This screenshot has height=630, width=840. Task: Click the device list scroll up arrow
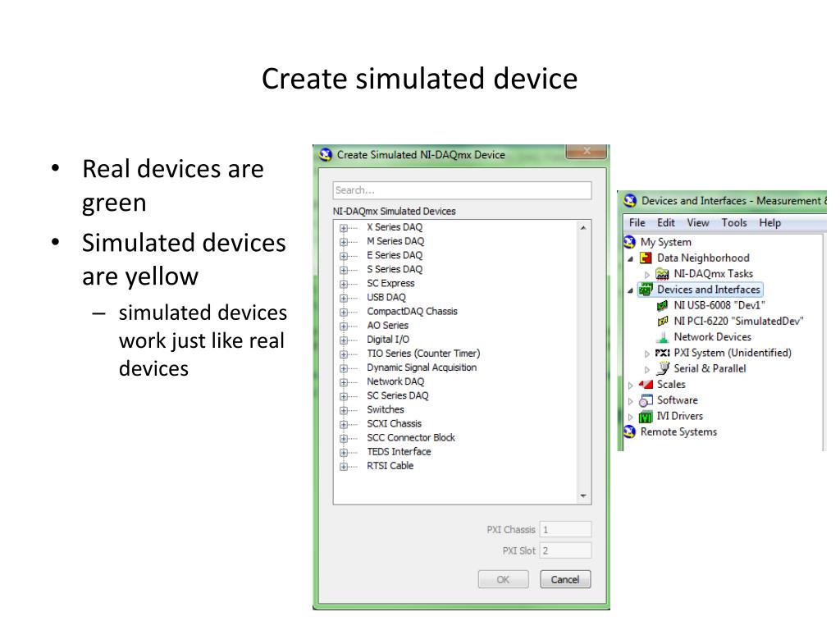(x=583, y=228)
